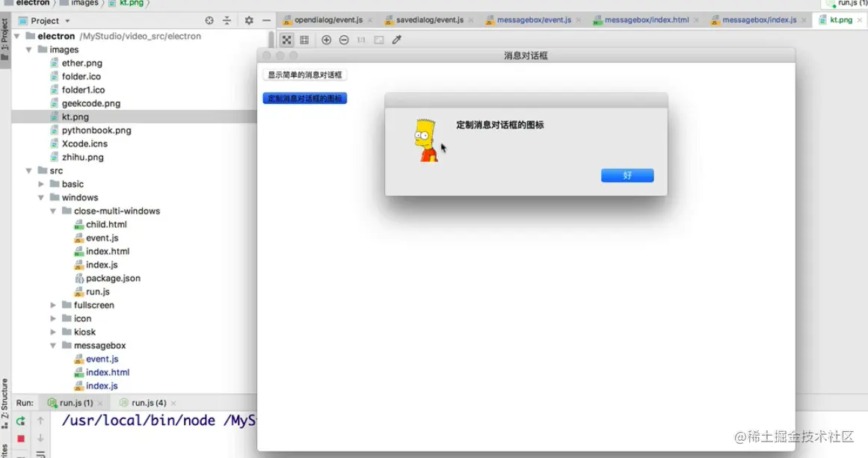Screen dimensions: 868x458
Task: Click the fit zoom to window icon
Action: pos(378,40)
